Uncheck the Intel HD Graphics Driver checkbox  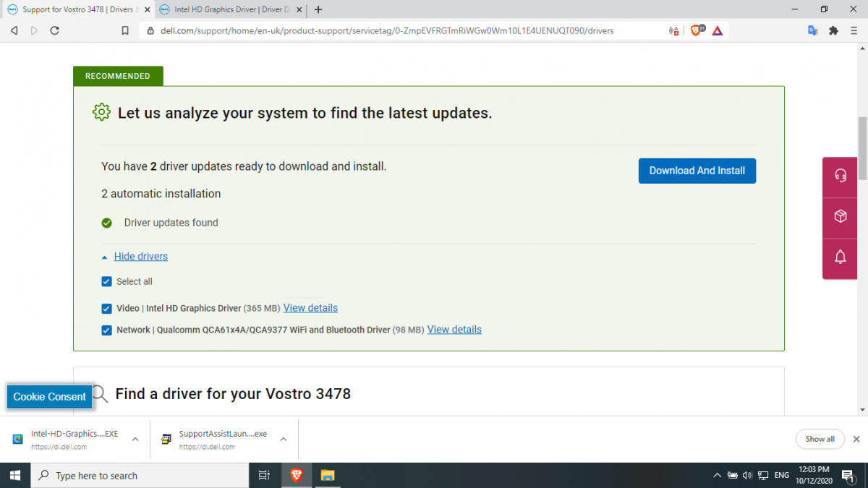(x=107, y=309)
